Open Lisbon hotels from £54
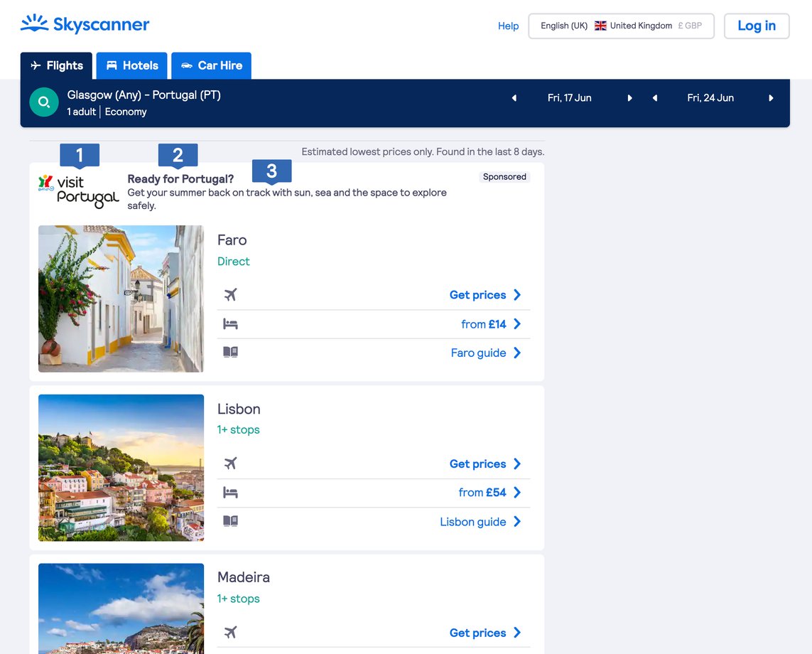 (x=482, y=493)
